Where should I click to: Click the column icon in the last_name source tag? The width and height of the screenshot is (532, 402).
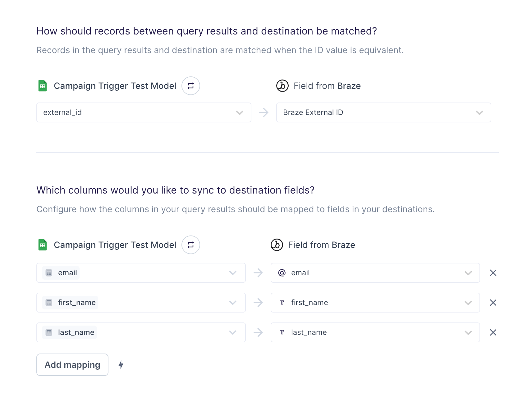click(x=49, y=332)
